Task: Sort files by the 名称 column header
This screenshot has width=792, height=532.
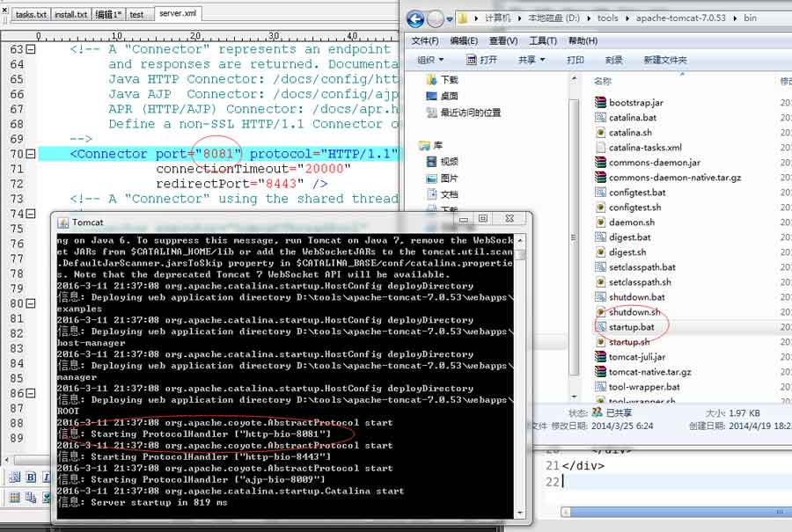Action: point(603,81)
